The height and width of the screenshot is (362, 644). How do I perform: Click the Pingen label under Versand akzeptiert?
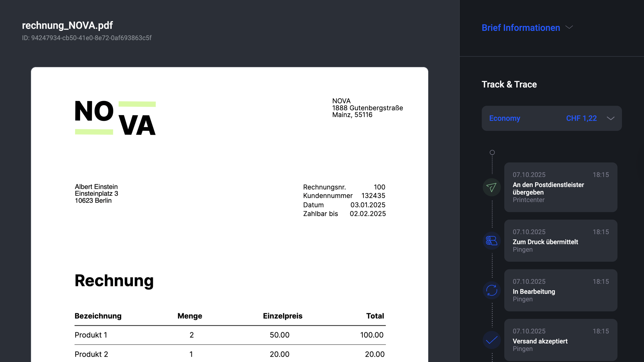click(522, 348)
